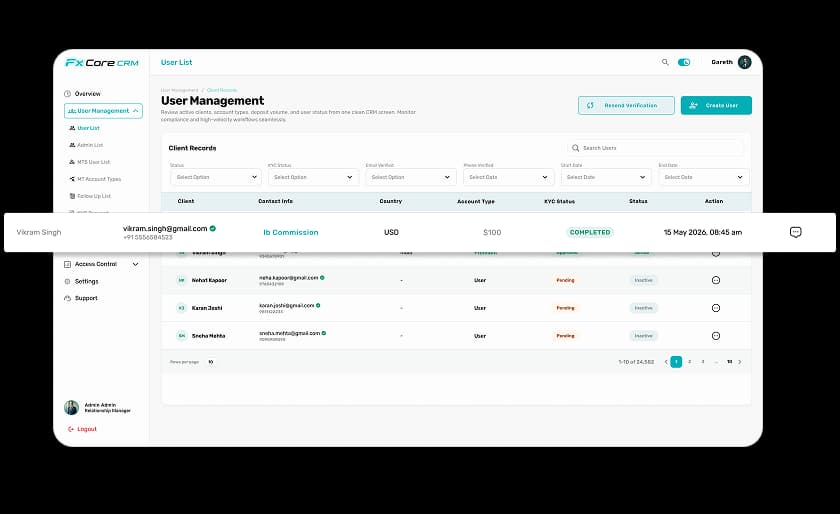The image size is (840, 514).
Task: Click the Overview clock icon
Action: coord(68,94)
